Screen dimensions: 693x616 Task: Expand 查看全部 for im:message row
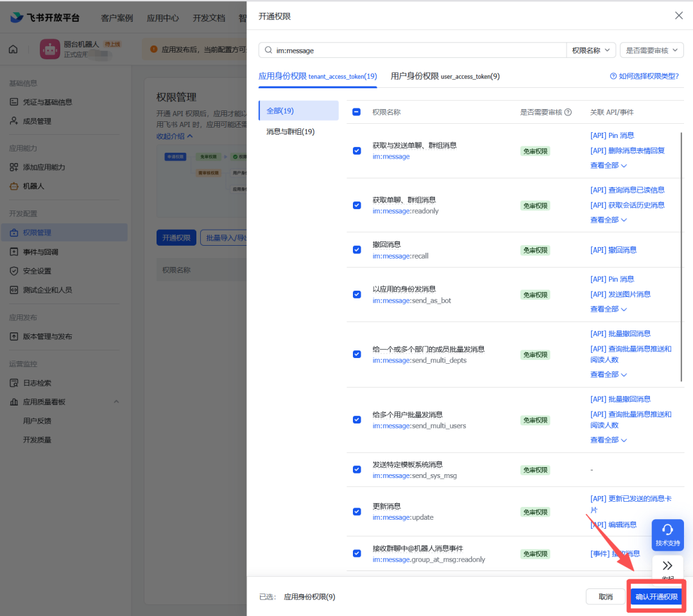tap(608, 166)
